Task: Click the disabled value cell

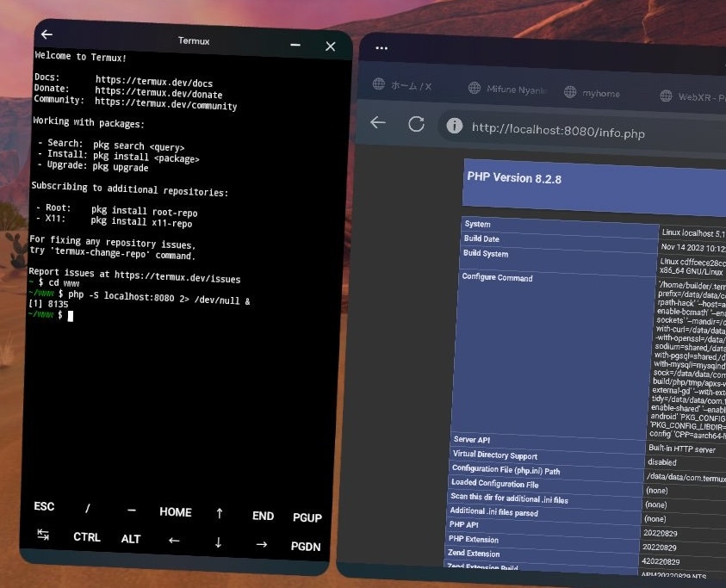Action: pos(662,462)
